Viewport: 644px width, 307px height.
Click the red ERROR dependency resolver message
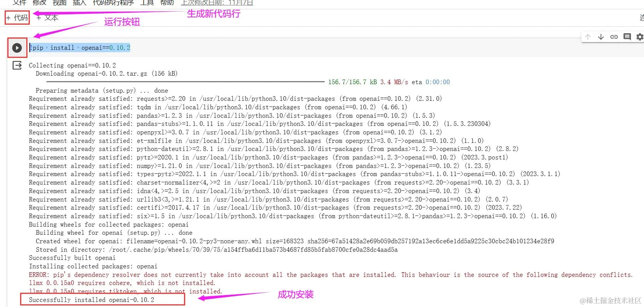(331, 275)
